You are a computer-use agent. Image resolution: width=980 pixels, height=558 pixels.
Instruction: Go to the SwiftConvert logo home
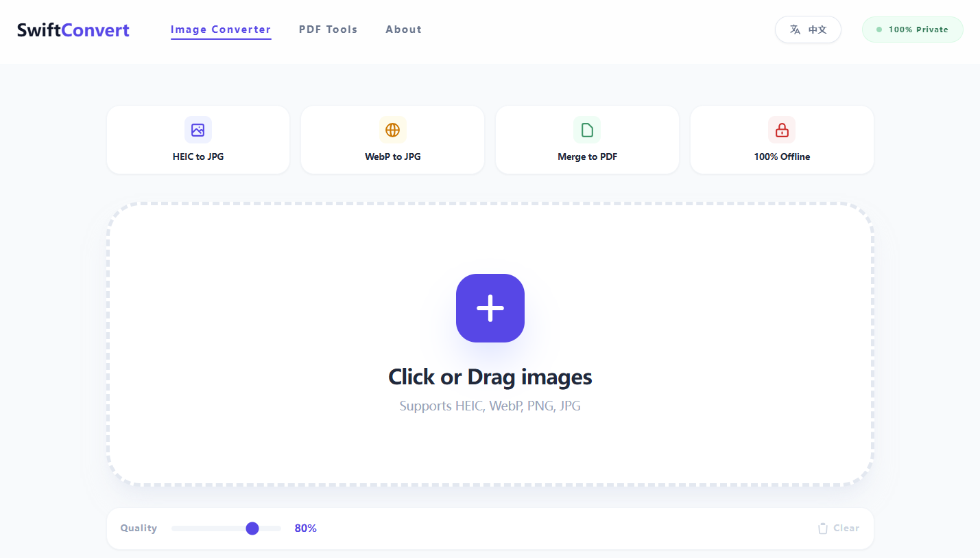[x=73, y=30]
